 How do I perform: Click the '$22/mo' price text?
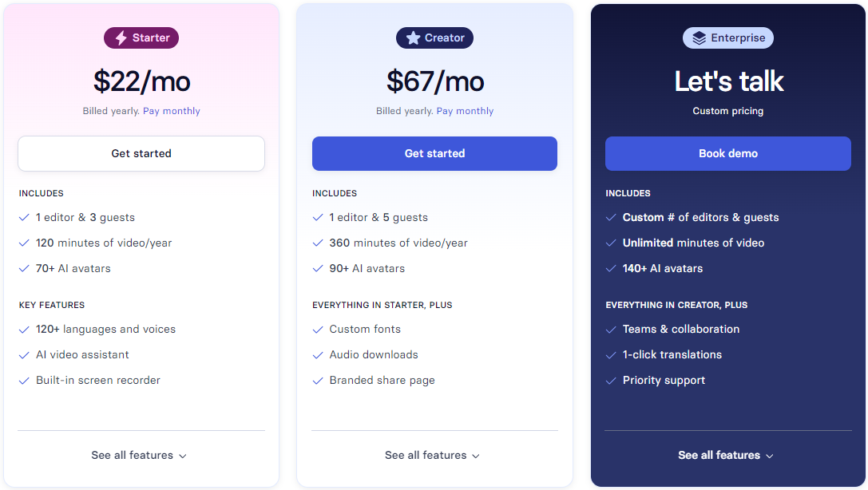141,81
